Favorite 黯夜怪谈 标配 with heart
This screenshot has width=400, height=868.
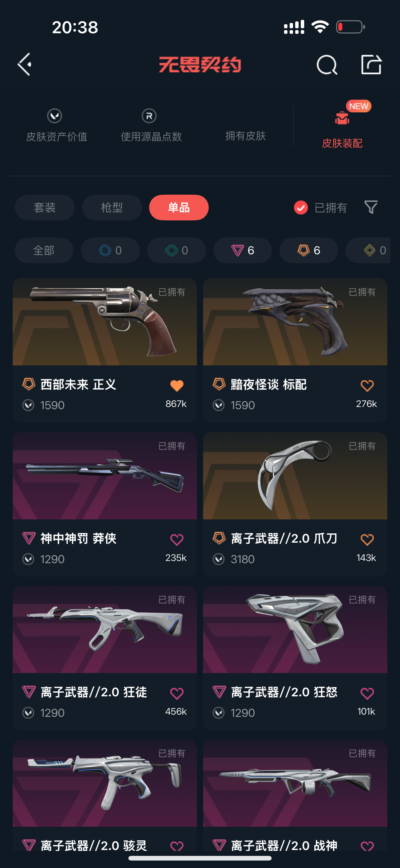coord(367,386)
